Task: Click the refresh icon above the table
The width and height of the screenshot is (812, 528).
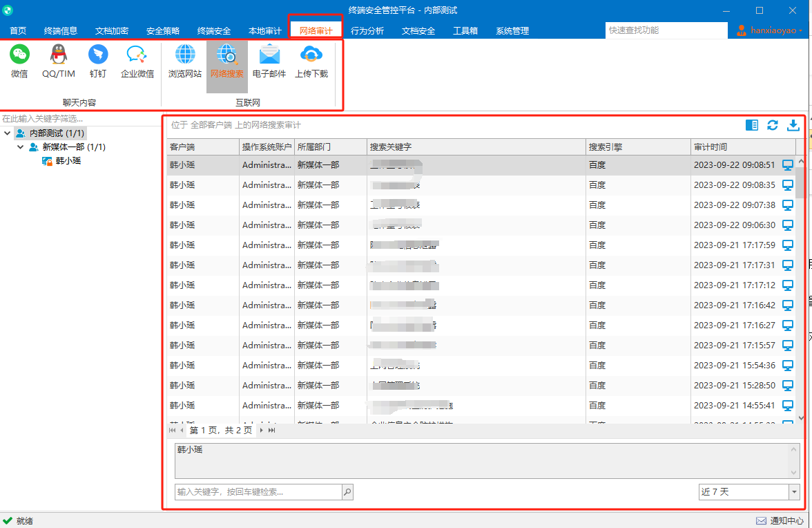Action: [x=773, y=125]
